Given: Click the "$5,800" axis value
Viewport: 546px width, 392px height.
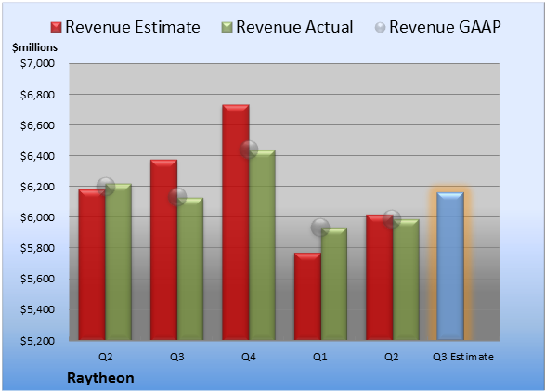Looking at the screenshot, I should pos(37,248).
